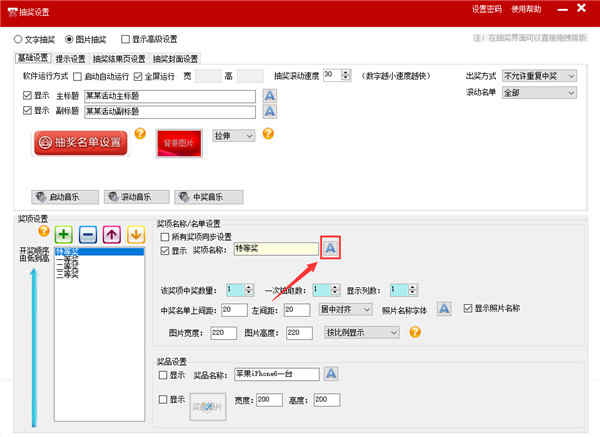Toggle the 显示 checkbox for 副标题
The width and height of the screenshot is (600, 437).
point(27,111)
